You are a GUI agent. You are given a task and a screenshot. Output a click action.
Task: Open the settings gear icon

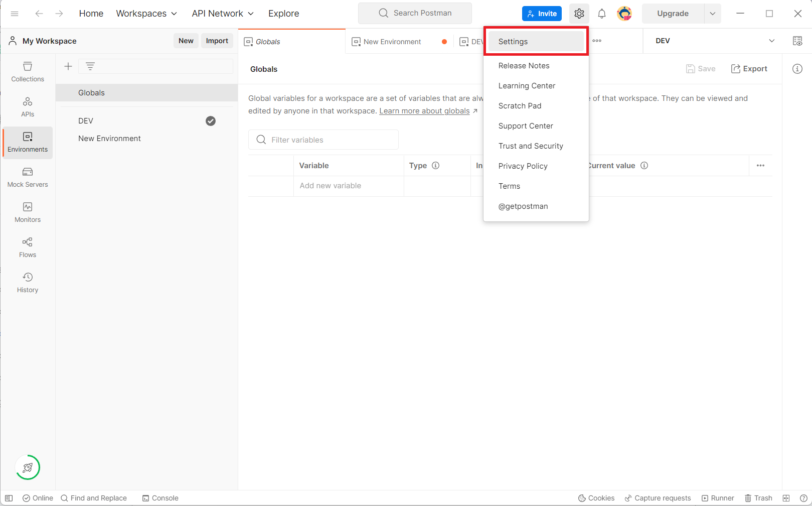coord(579,14)
